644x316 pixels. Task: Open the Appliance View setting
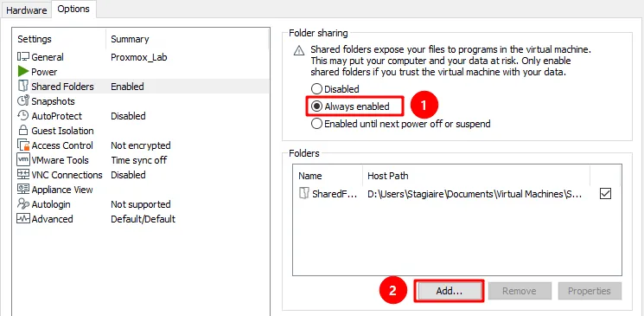[62, 190]
